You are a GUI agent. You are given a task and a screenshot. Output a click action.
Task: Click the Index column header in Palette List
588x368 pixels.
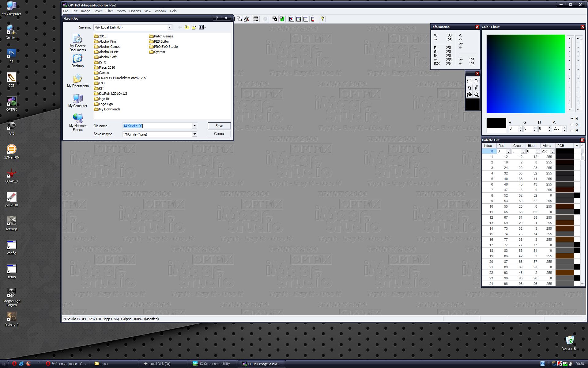coord(489,146)
